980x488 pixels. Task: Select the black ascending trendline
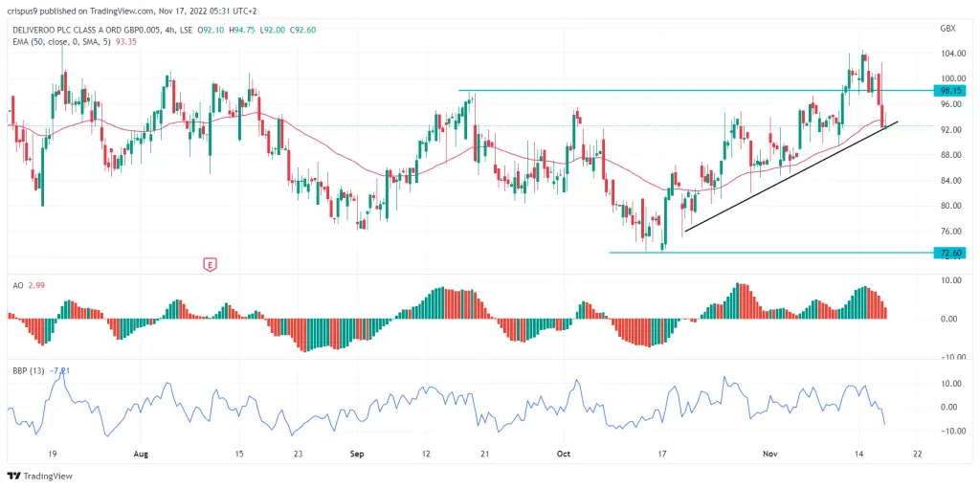[x=791, y=176]
